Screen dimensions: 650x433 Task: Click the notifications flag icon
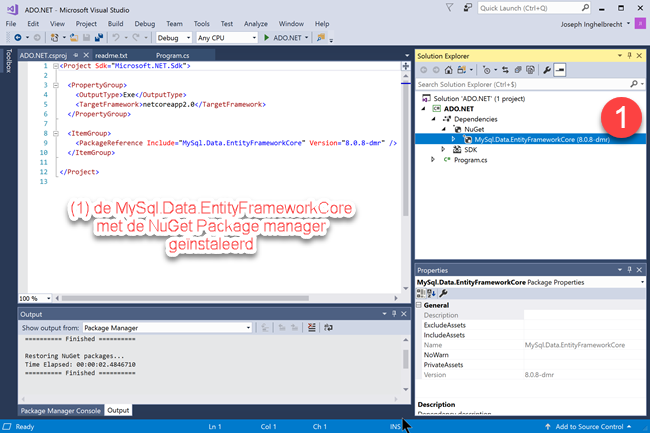(x=449, y=7)
